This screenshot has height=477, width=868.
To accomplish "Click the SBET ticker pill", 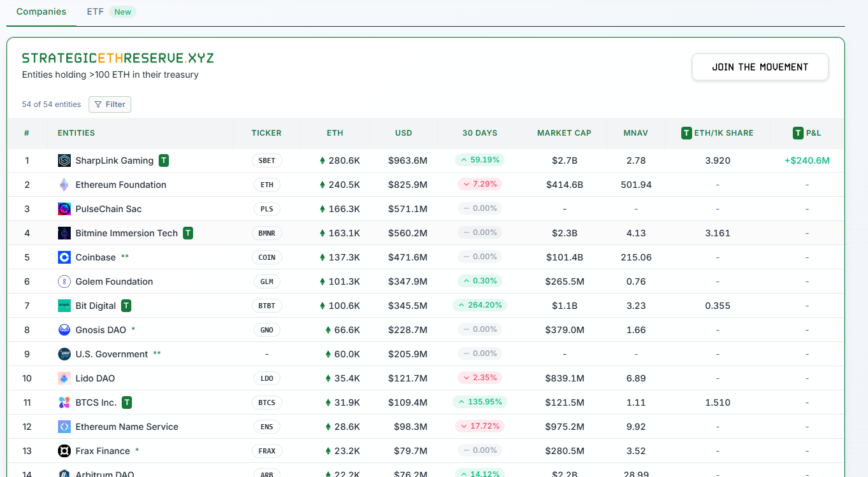I will [267, 160].
